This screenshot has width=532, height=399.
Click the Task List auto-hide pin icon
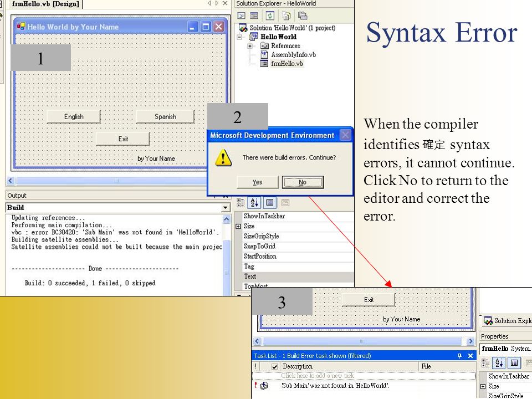coord(460,356)
